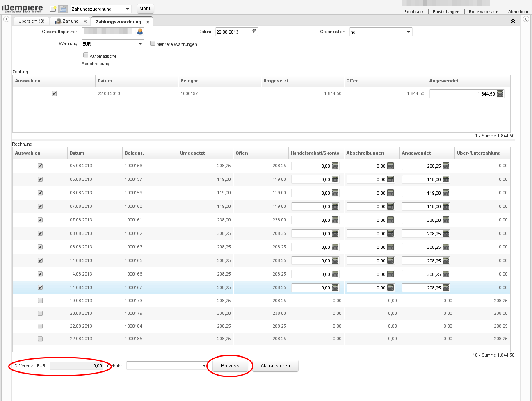Open Angewendet calculator for invoice 1000163
Screen dimensions: 532x401
tap(446, 247)
